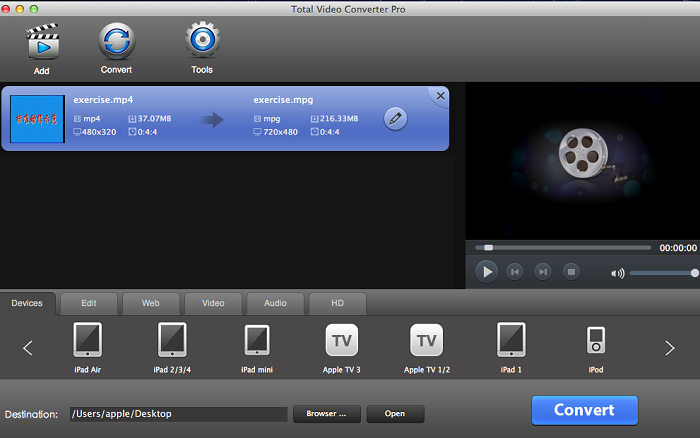
Task: Switch to the Audio tab
Action: click(275, 303)
